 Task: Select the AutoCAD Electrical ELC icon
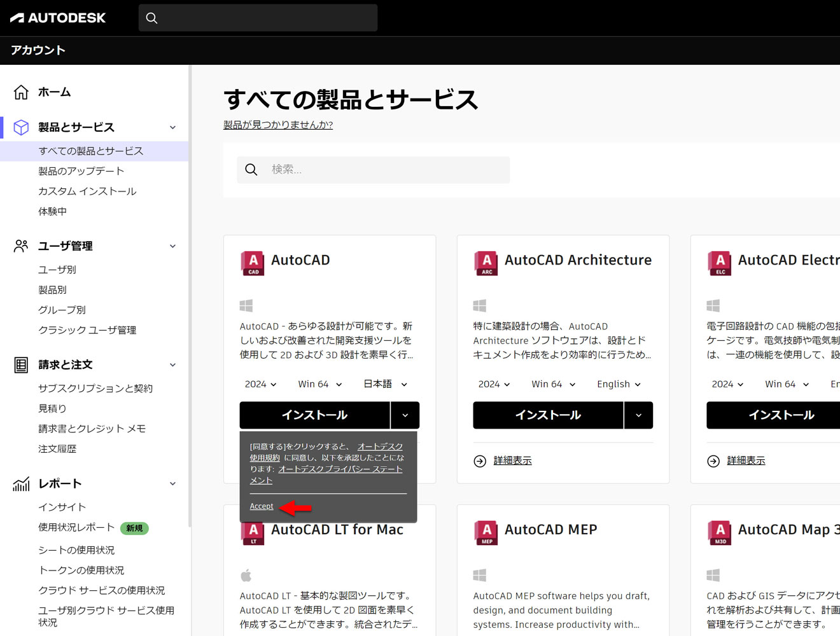click(719, 263)
